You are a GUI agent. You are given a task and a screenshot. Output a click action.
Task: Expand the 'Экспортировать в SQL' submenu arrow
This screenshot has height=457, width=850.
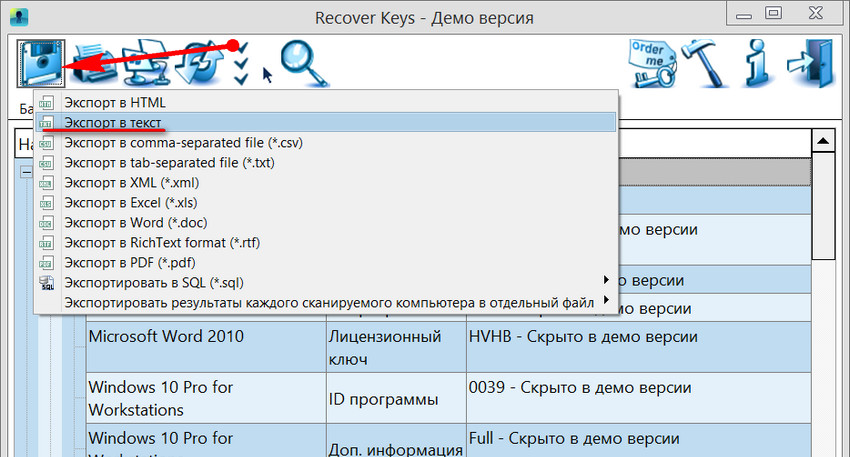tap(605, 282)
